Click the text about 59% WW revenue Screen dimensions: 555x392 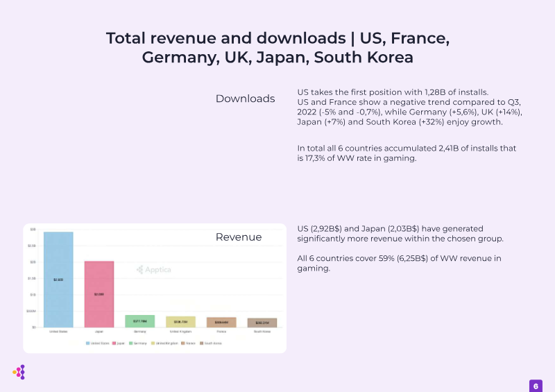399,263
